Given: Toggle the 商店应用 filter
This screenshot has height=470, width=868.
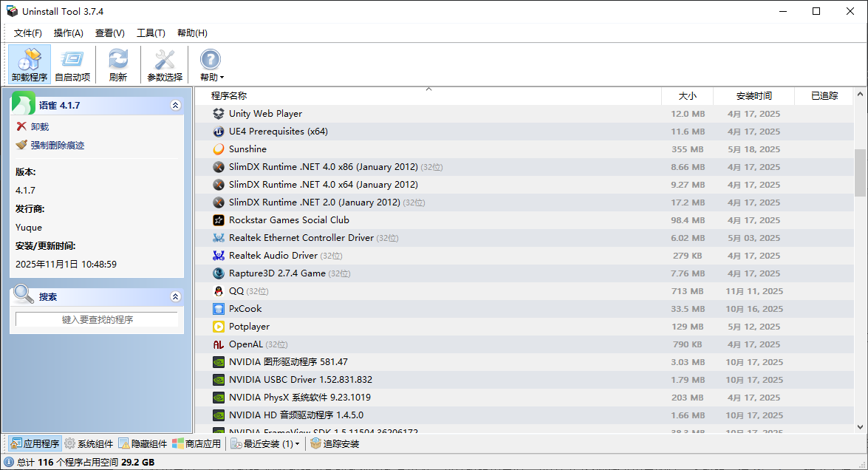Looking at the screenshot, I should pos(197,444).
